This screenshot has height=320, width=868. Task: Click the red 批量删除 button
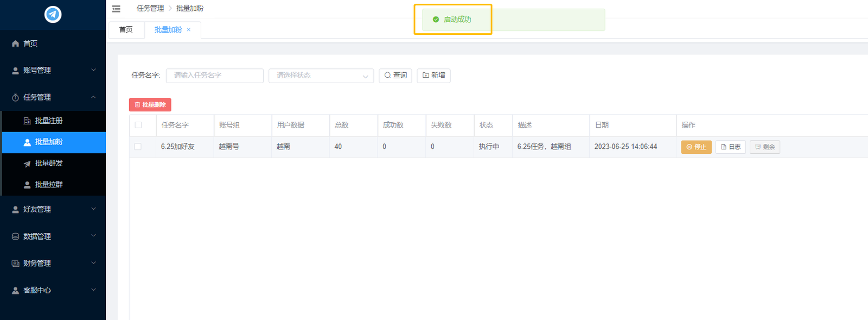pos(150,105)
